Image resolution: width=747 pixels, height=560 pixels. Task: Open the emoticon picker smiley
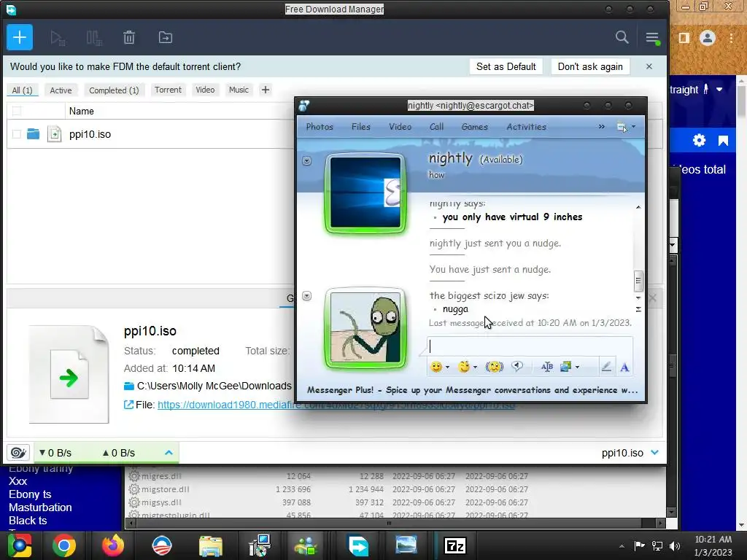click(x=436, y=367)
